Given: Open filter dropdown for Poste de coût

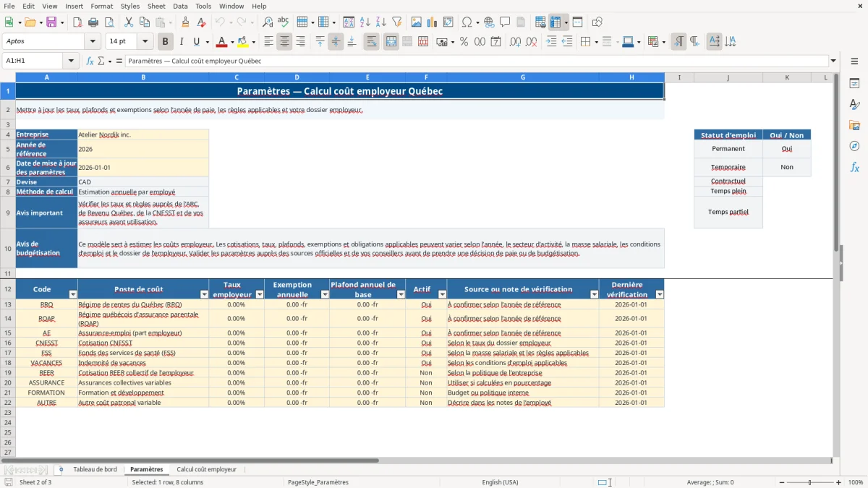Looking at the screenshot, I should (204, 294).
